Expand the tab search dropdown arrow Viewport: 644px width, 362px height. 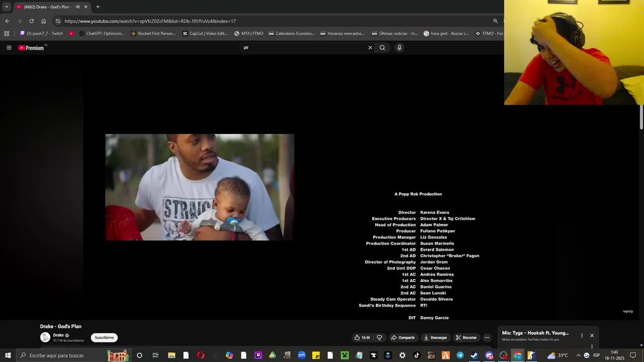pos(7,7)
